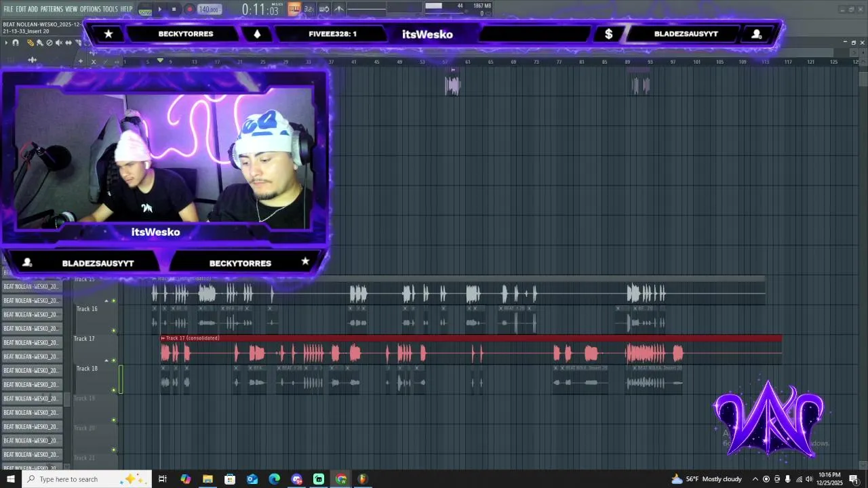Image resolution: width=868 pixels, height=488 pixels.
Task: Toggle mute dot for Track 16
Action: click(x=113, y=330)
